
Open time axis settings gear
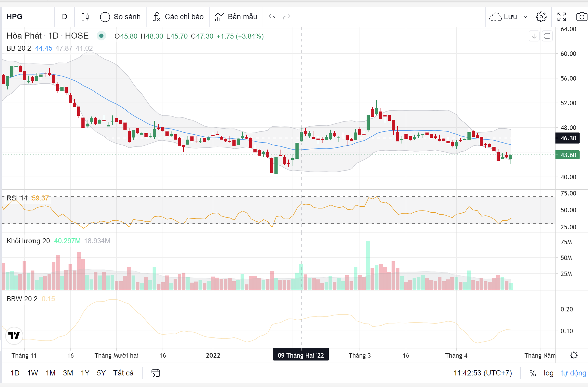point(574,355)
